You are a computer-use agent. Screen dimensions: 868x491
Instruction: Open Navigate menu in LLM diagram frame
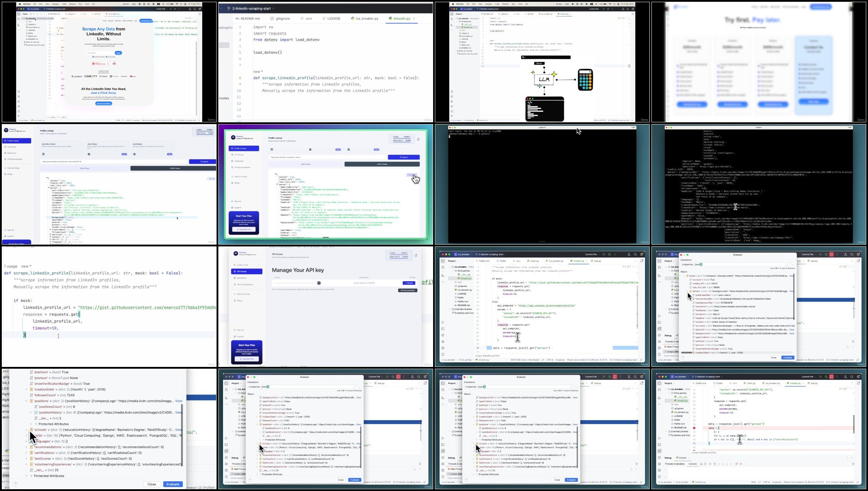[x=489, y=4]
